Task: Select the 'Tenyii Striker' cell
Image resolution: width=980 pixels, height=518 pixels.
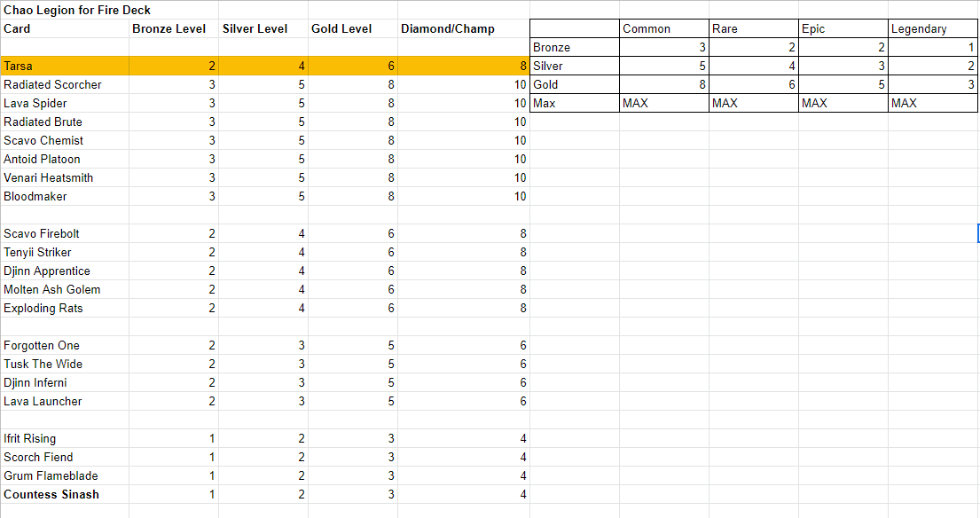Action: (65, 253)
